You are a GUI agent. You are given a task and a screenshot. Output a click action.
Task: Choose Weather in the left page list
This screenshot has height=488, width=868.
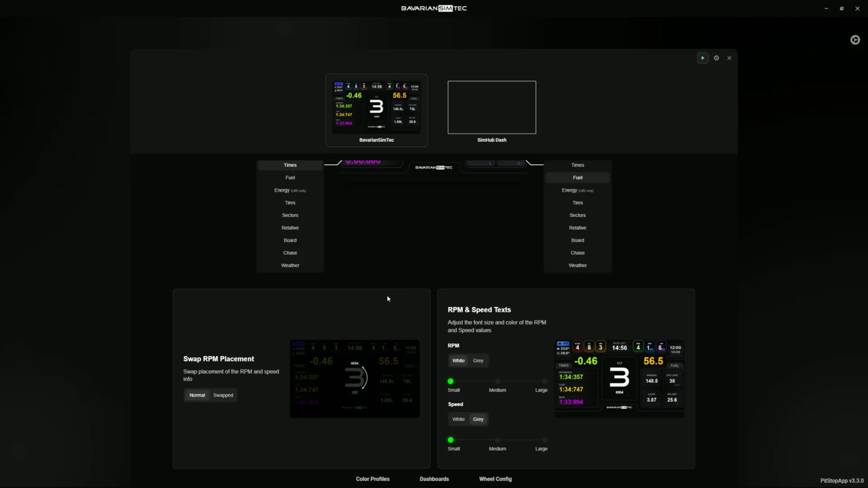[290, 266]
